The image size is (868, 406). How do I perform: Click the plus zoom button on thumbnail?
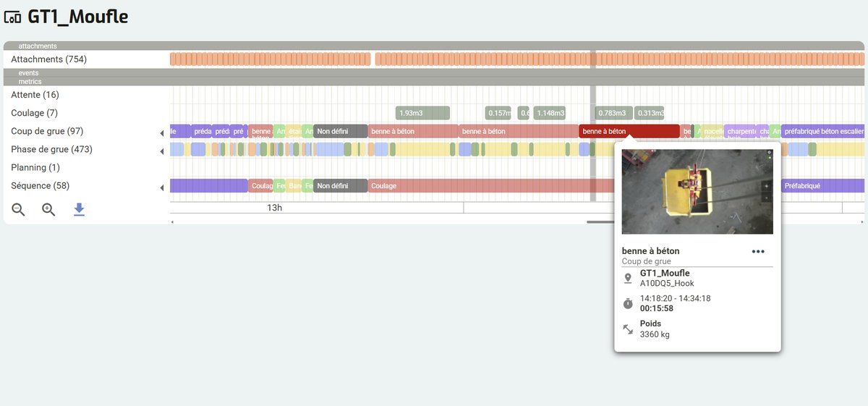pyautogui.click(x=766, y=186)
